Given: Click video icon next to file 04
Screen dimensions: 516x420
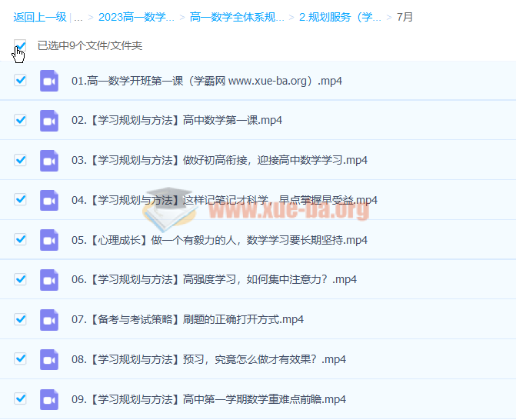Looking at the screenshot, I should [49, 200].
